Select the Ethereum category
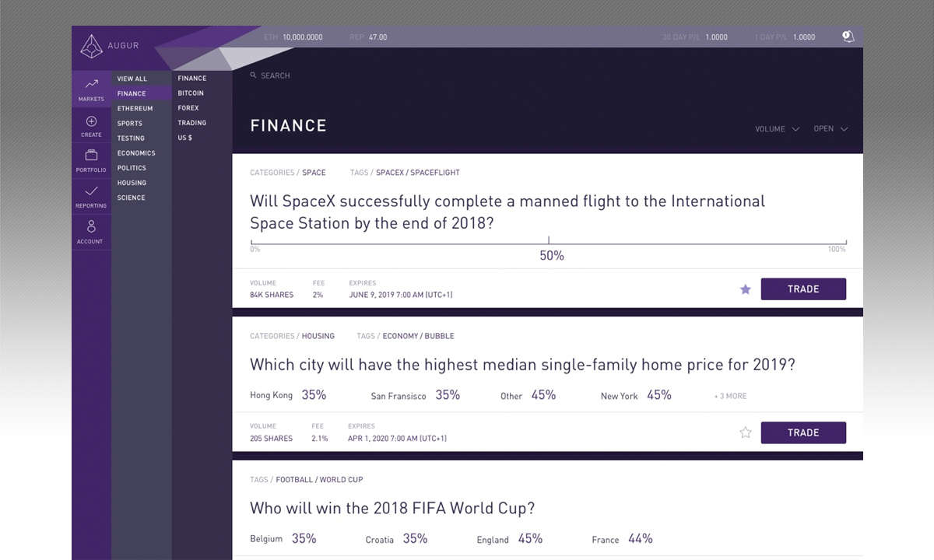Screen dimensions: 934x560 point(135,108)
